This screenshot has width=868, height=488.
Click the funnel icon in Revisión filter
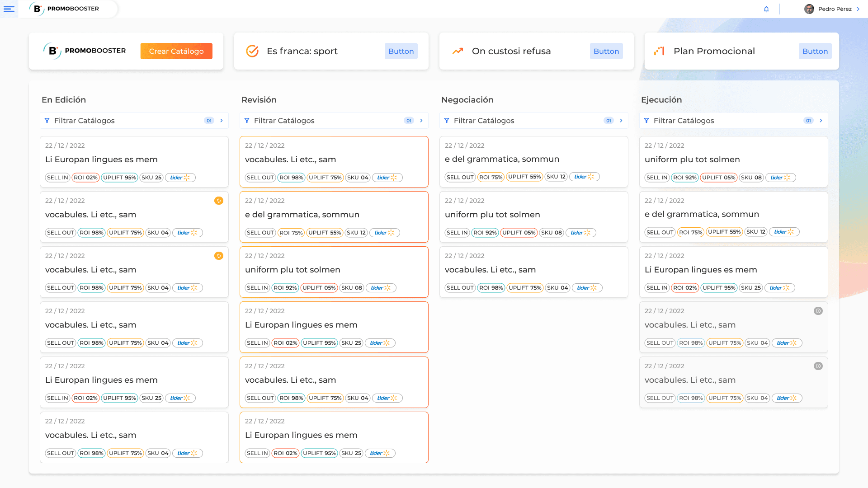[247, 121]
